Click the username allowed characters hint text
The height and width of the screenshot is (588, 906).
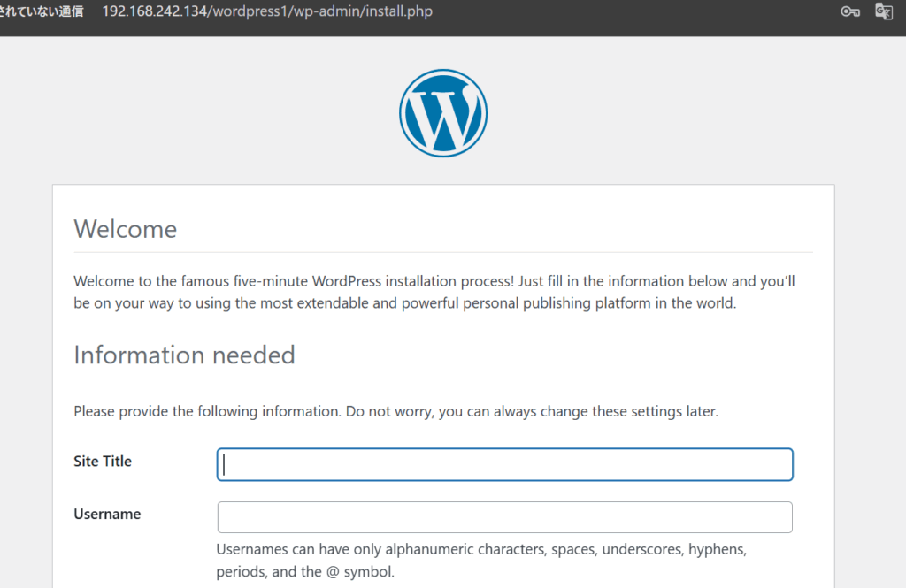coord(481,561)
